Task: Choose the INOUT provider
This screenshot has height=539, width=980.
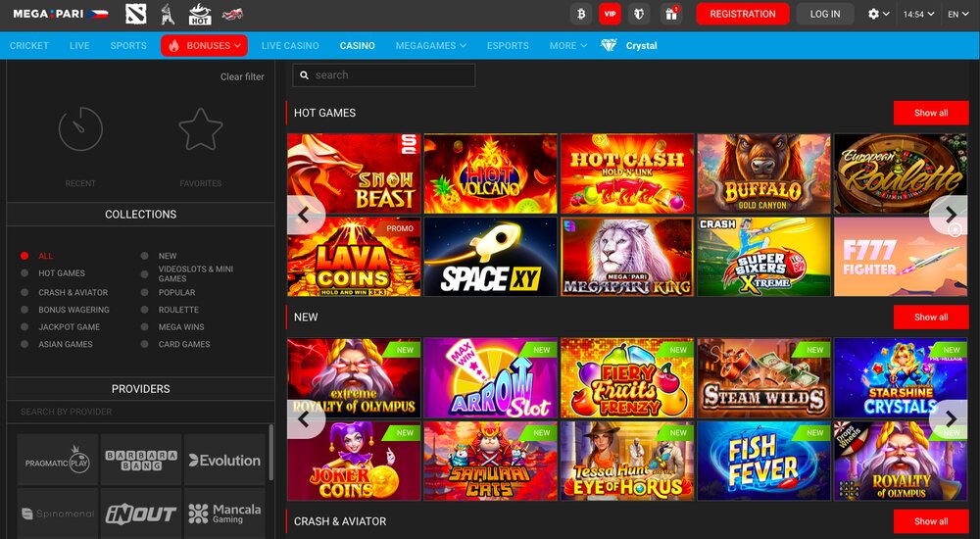Action: 141,514
